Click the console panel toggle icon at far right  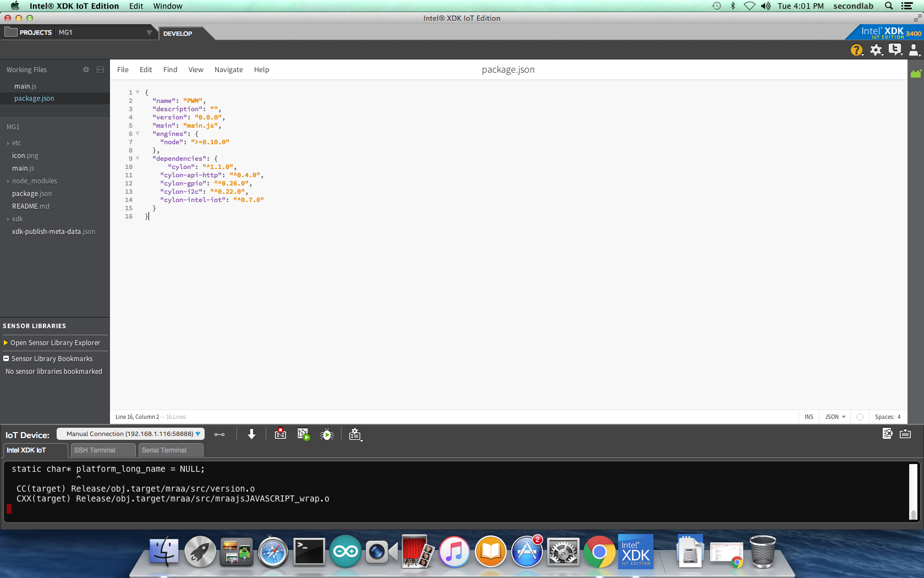click(x=905, y=434)
